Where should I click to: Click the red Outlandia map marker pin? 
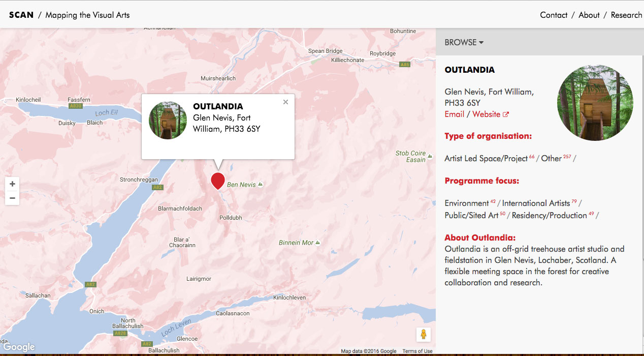click(x=218, y=180)
